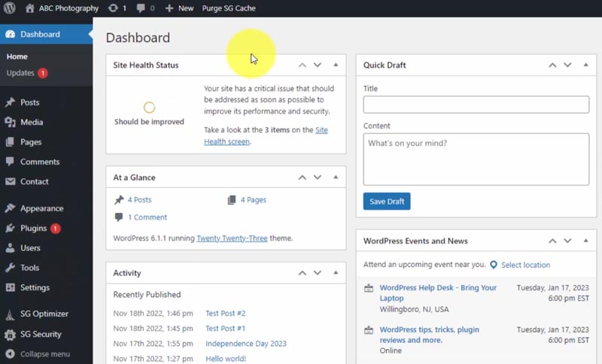The image size is (602, 364).
Task: Click the plus icon next to New
Action: [x=169, y=8]
